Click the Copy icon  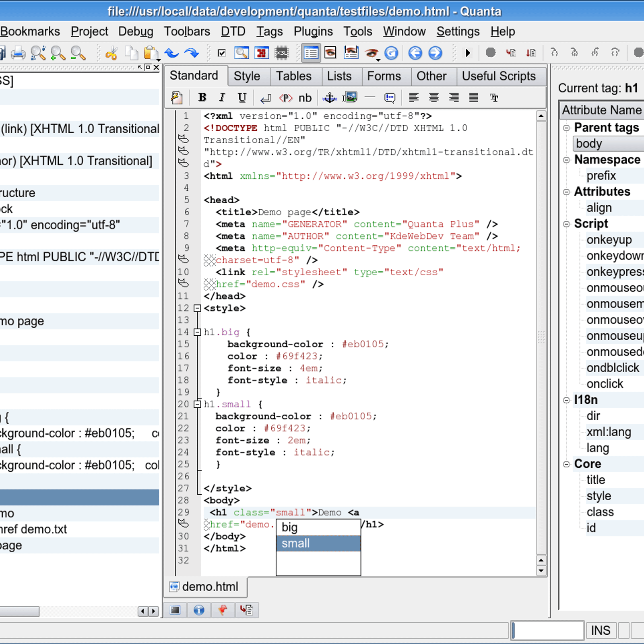131,53
